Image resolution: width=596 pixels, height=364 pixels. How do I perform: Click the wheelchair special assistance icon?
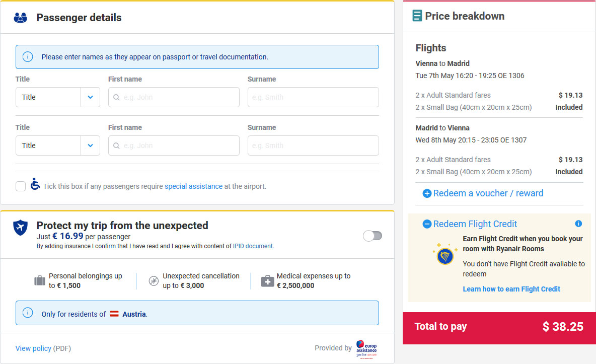pyautogui.click(x=35, y=184)
